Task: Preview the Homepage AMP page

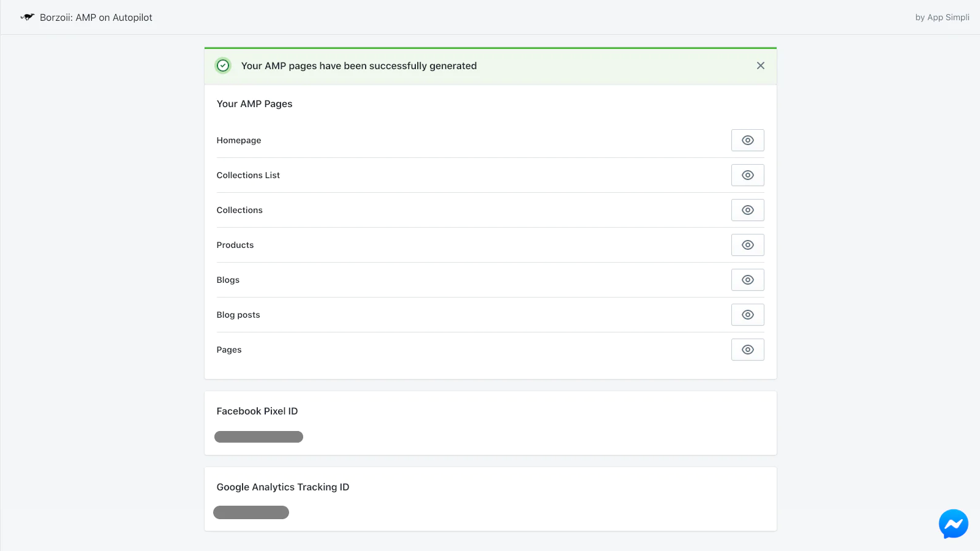Action: click(x=747, y=140)
